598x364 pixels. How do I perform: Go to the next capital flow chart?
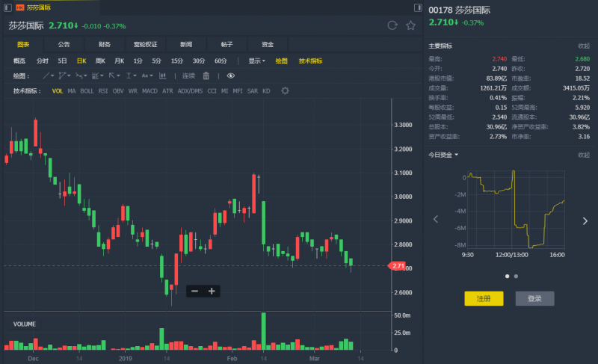tap(585, 221)
